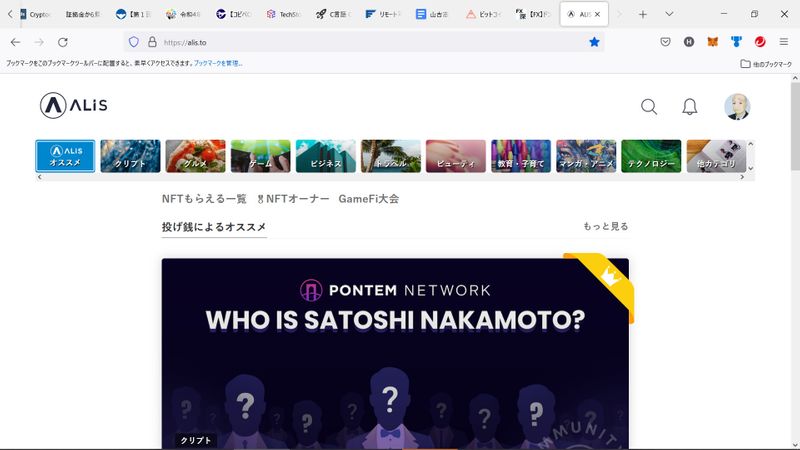The height and width of the screenshot is (450, 800).
Task: Open the notifications bell
Action: pyautogui.click(x=689, y=107)
